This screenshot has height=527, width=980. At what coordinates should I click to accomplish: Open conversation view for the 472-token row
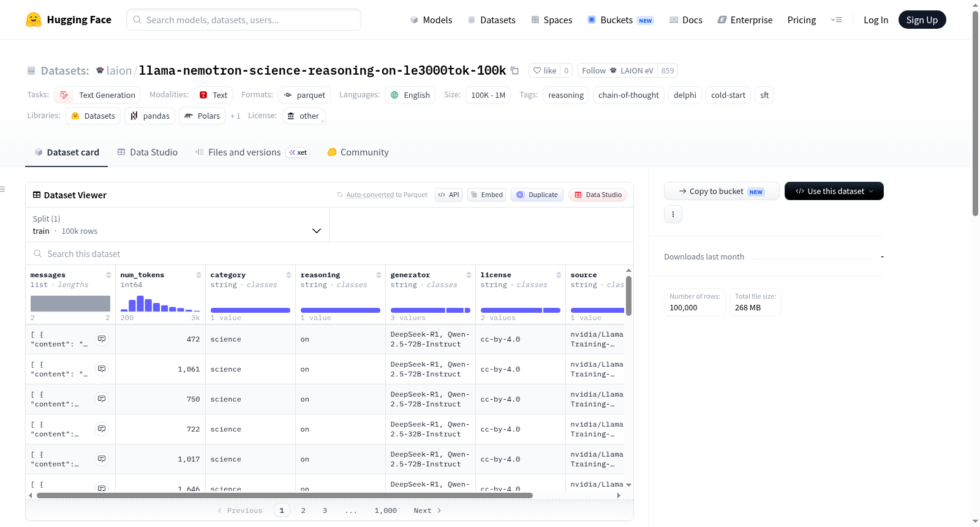coord(102,339)
